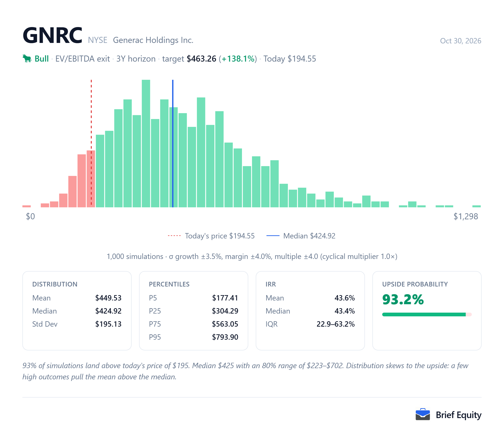The width and height of the screenshot is (504, 433).
Task: Click the Oct 30, 2026 date
Action: 460,41
